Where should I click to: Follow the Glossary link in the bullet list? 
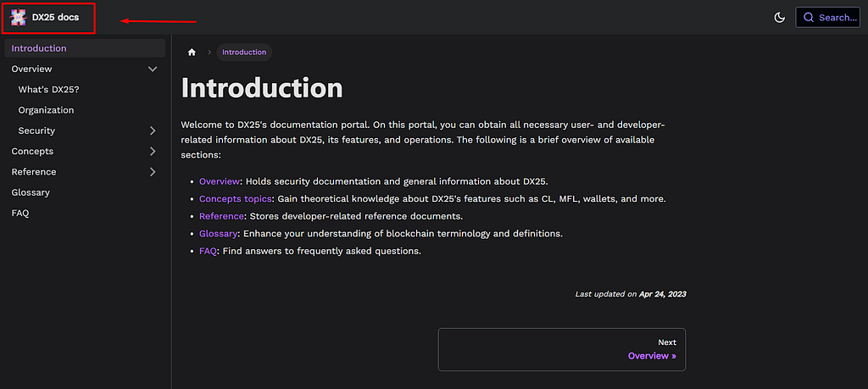(x=218, y=234)
